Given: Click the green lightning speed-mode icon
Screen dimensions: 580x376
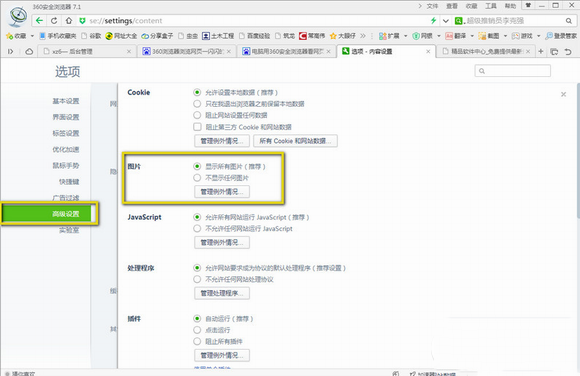Looking at the screenshot, I should (433, 21).
